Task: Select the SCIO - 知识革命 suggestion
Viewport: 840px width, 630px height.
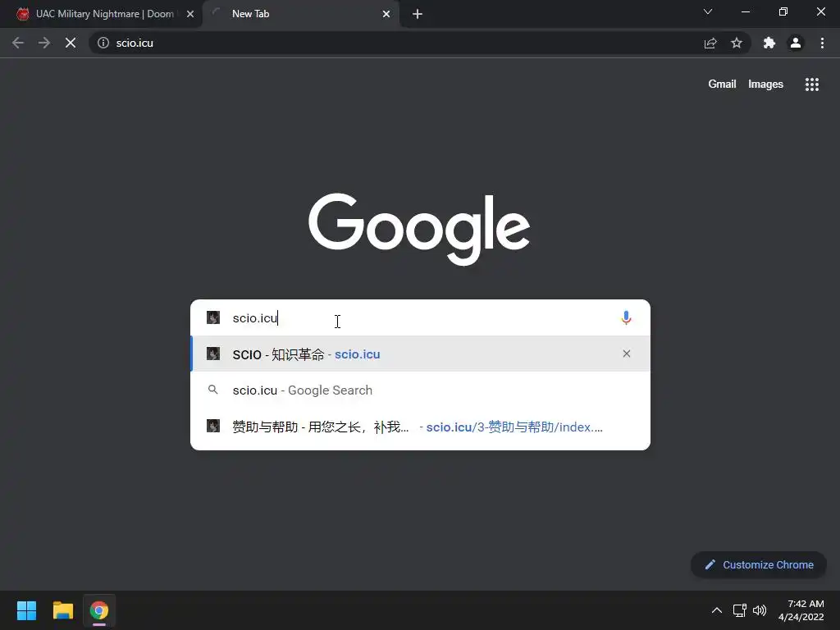Action: (421, 354)
